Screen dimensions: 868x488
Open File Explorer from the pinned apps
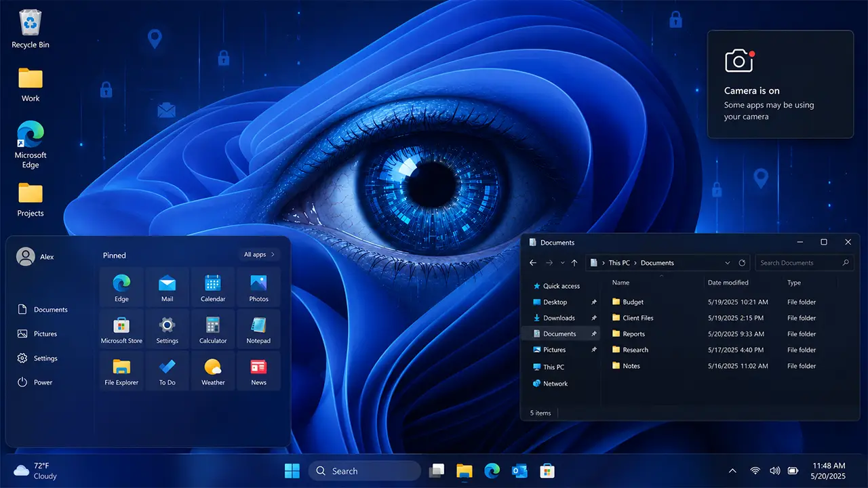point(121,371)
